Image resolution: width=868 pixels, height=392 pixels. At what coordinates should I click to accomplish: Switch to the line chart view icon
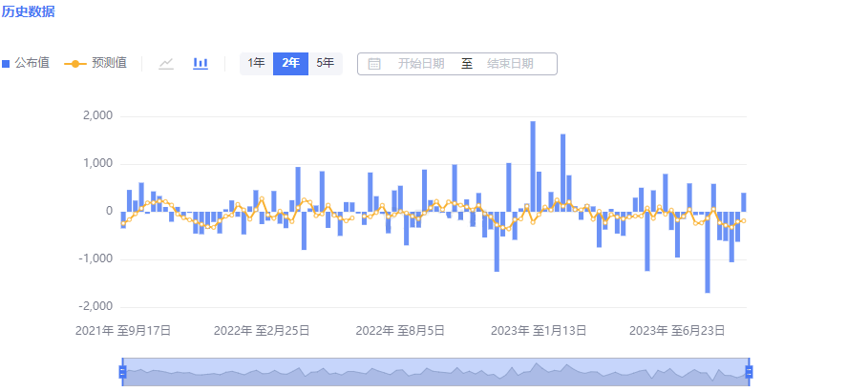[166, 64]
